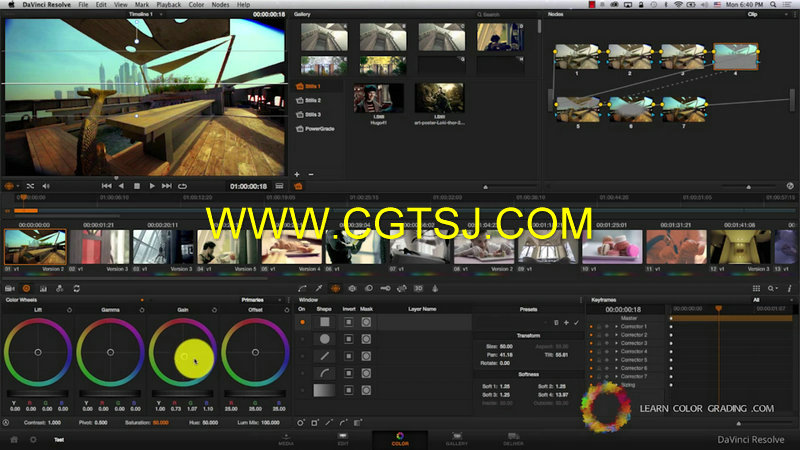Viewport: 800px width, 450px height.
Task: Toggle Mask for the circular window
Action: pyautogui.click(x=366, y=339)
